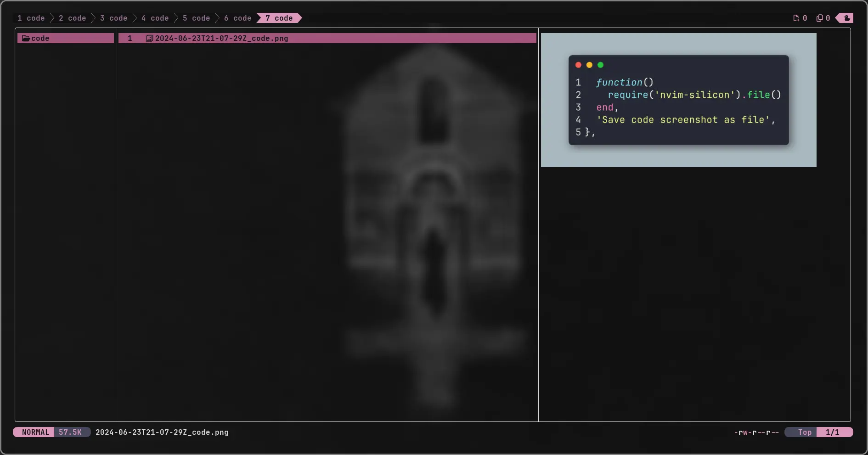The width and height of the screenshot is (868, 455).
Task: Switch to tab 6 code
Action: pyautogui.click(x=238, y=18)
